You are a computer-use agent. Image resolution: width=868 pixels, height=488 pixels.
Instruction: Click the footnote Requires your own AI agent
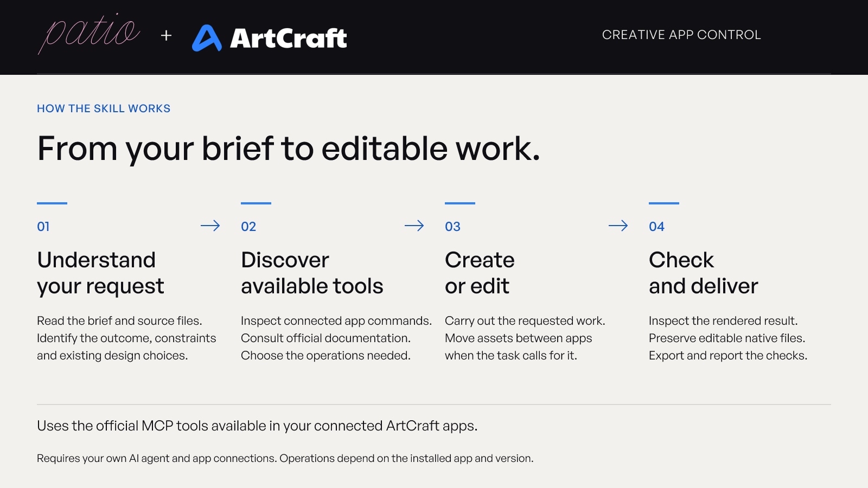pyautogui.click(x=285, y=459)
